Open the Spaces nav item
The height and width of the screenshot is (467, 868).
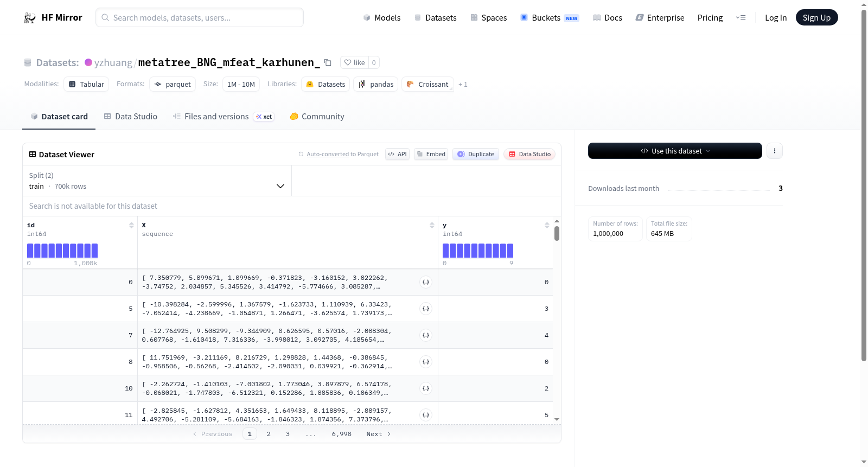click(x=489, y=17)
